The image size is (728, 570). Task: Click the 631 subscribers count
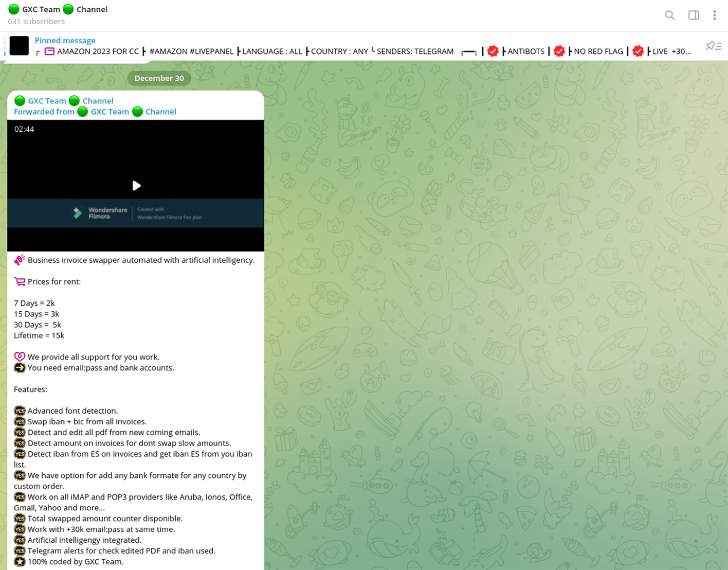point(36,21)
